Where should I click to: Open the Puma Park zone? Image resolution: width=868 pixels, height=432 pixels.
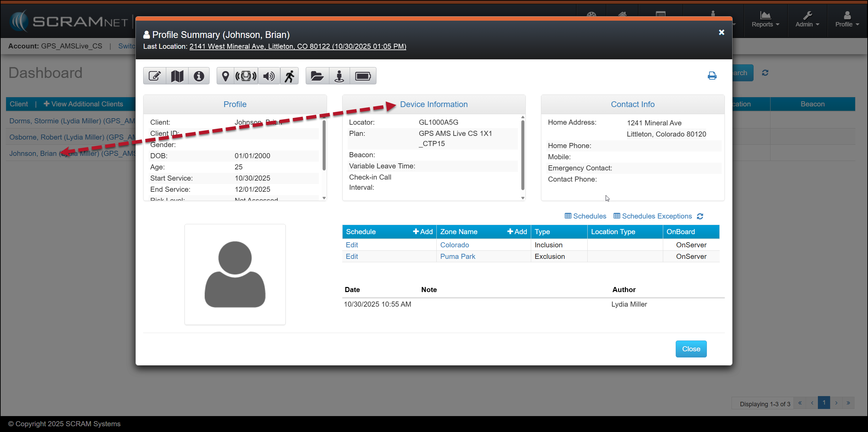(458, 256)
